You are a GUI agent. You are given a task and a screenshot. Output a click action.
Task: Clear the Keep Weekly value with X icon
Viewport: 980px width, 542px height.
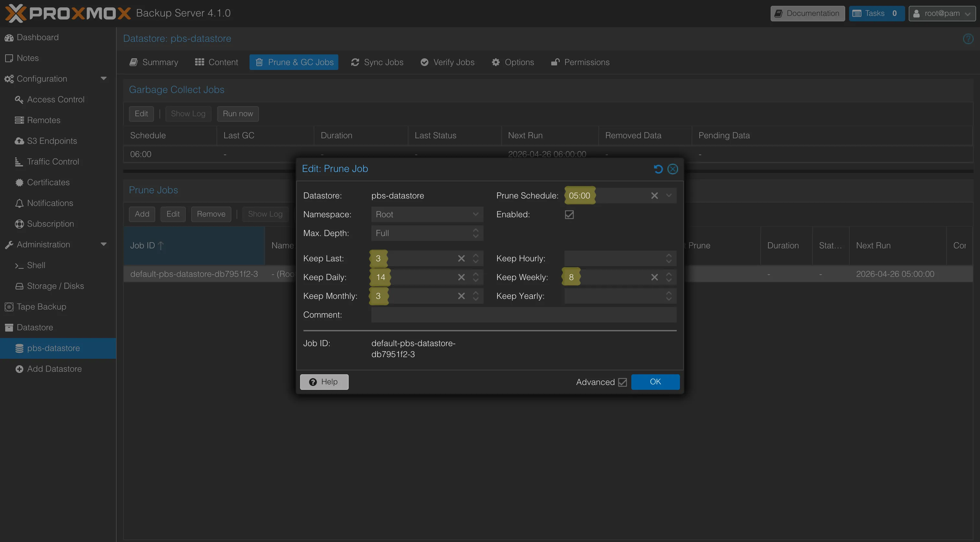[x=654, y=277]
